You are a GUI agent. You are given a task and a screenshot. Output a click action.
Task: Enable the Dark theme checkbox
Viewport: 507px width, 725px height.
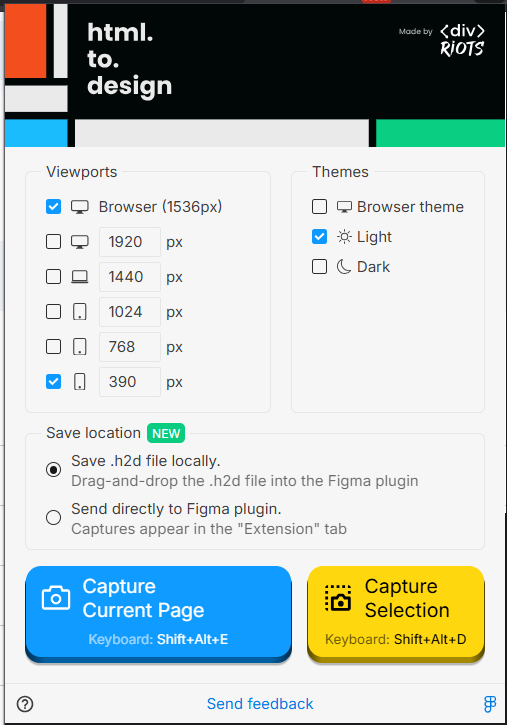pos(319,267)
